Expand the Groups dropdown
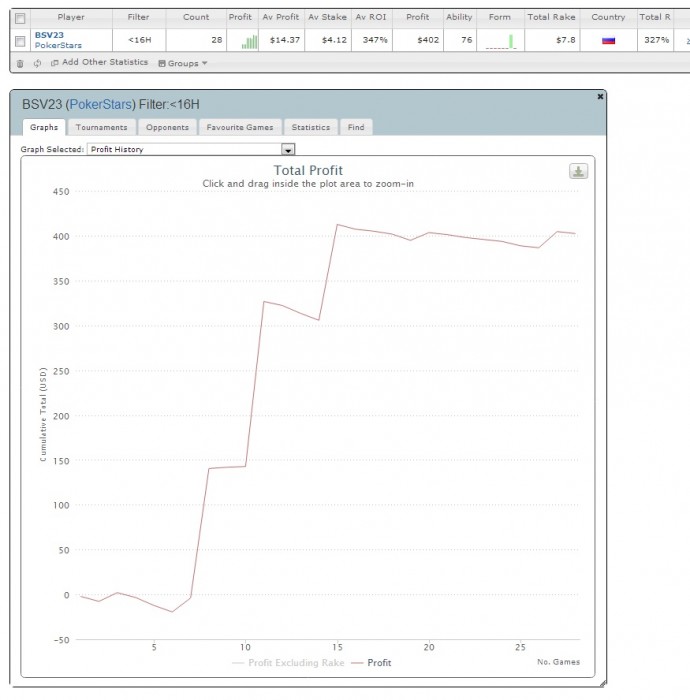Image resolution: width=690 pixels, height=700 pixels. click(x=183, y=63)
